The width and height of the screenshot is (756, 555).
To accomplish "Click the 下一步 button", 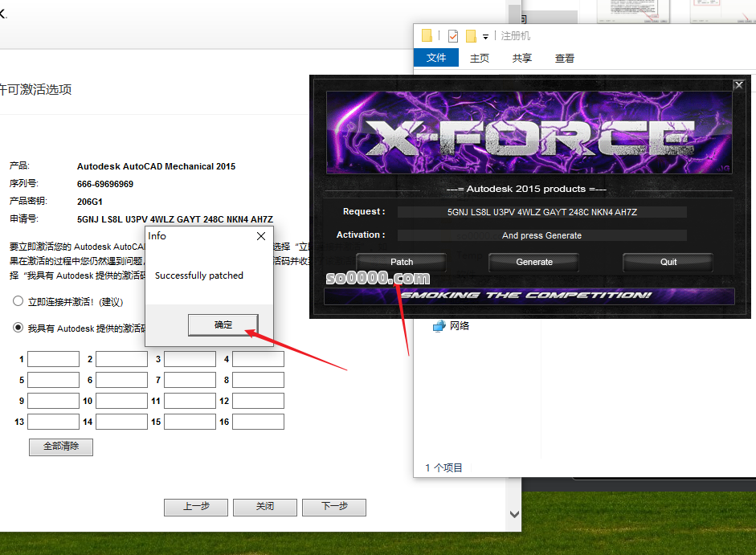I will tap(333, 507).
